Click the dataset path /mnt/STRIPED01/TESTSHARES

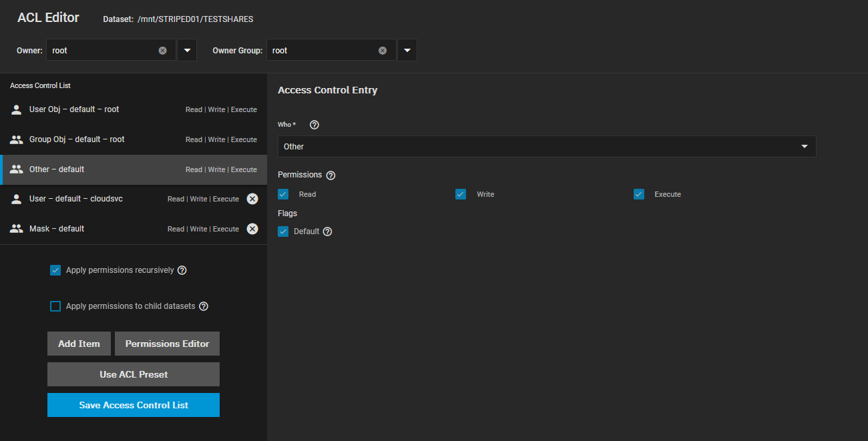coord(196,19)
